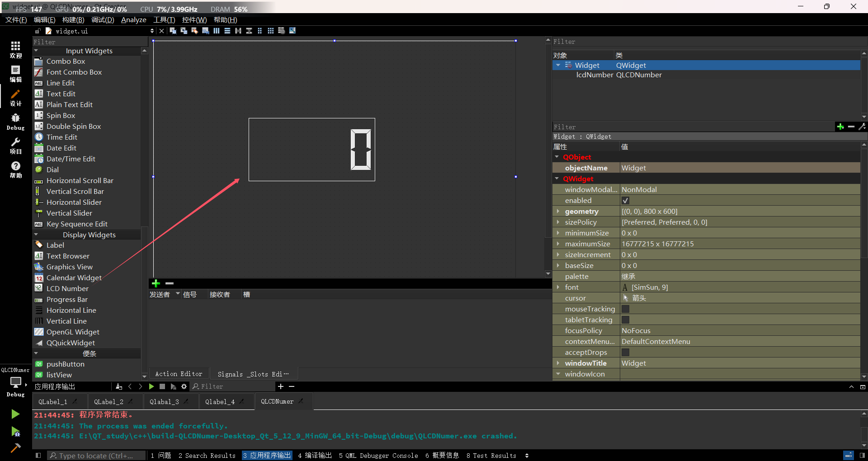Open application output settings gear
Screen dimensions: 868x461
pos(184,386)
